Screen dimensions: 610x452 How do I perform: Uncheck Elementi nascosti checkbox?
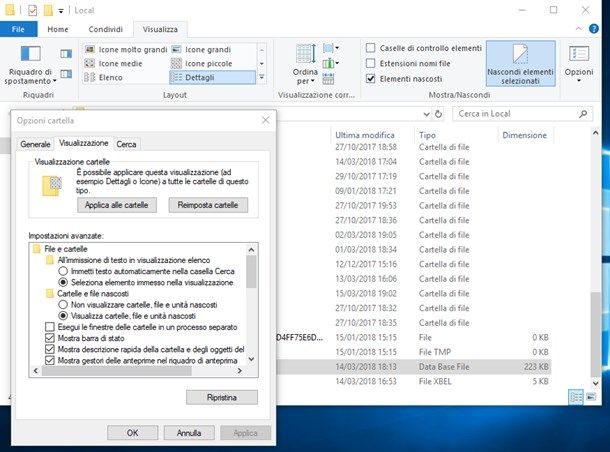pos(372,78)
